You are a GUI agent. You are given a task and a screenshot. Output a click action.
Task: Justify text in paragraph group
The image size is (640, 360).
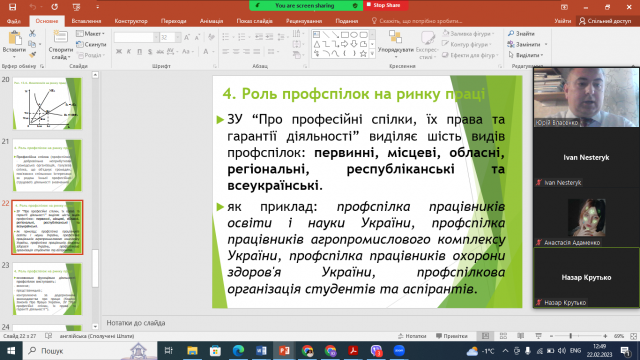pos(257,51)
